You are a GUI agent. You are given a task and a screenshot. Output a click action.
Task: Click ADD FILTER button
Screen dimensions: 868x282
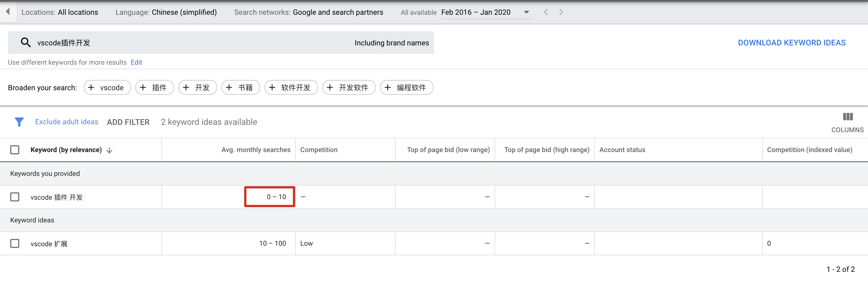pos(128,122)
